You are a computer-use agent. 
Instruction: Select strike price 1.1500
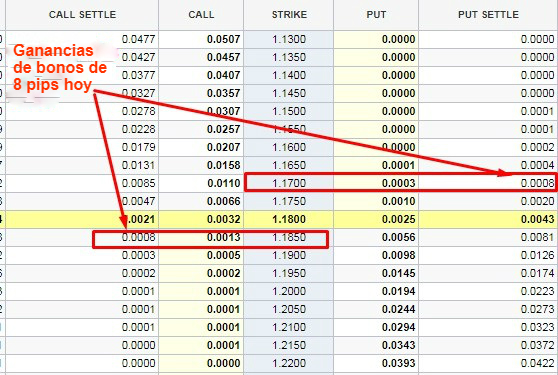click(289, 111)
